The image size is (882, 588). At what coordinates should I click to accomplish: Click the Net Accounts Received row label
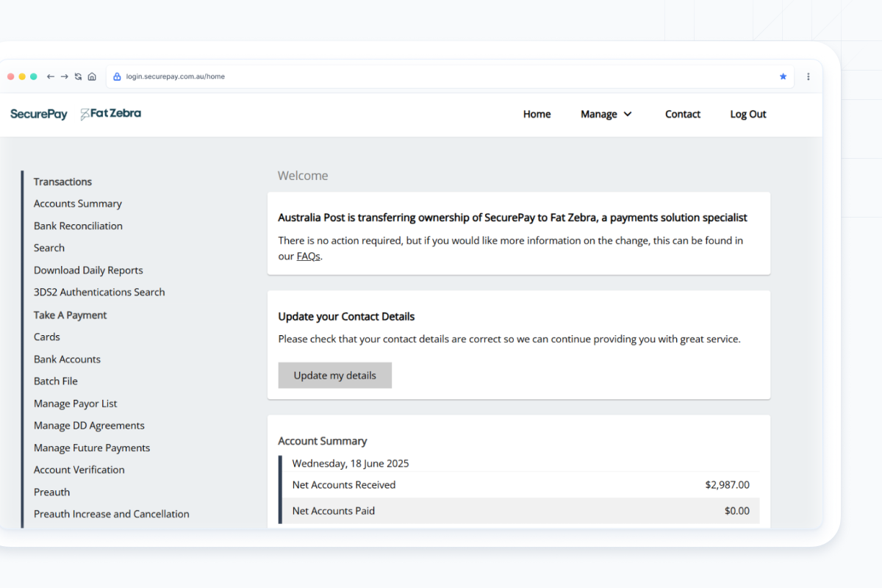[x=344, y=485]
